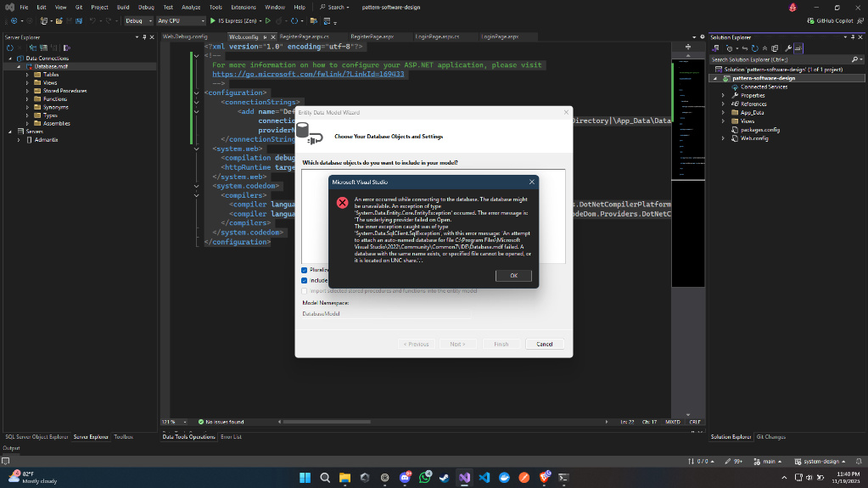
Task: Open the Debug configuration dropdown
Action: click(138, 21)
